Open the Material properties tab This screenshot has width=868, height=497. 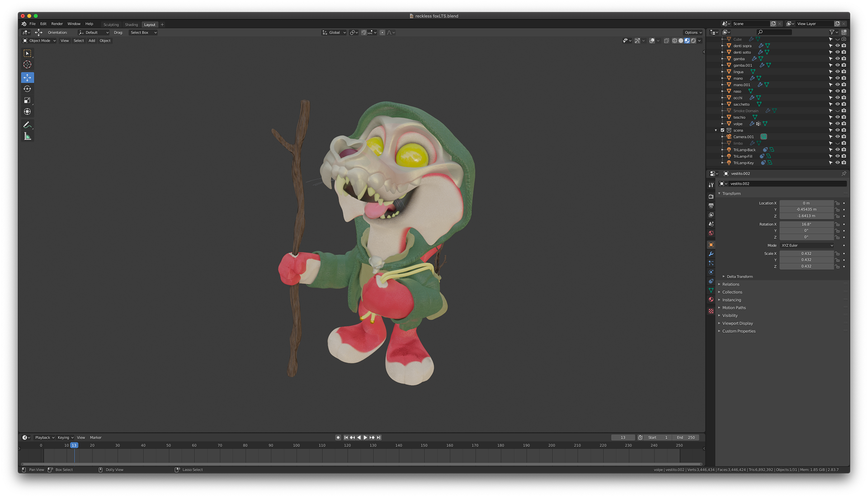pos(711,299)
